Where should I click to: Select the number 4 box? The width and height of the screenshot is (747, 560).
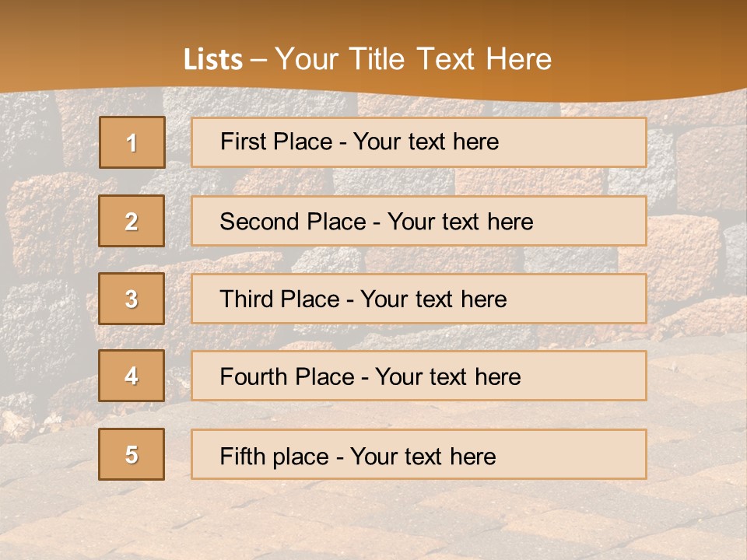[x=132, y=376]
